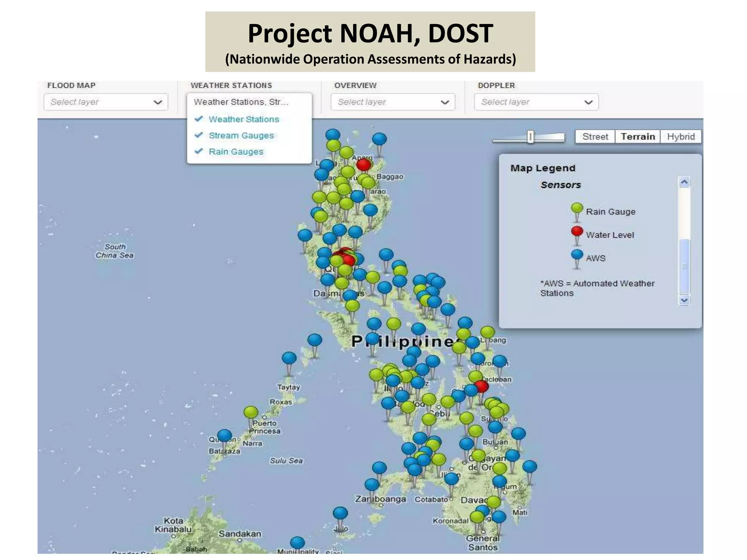This screenshot has width=747, height=560.
Task: Click the green rain gauge pin near Puerto Princesa
Action: click(x=251, y=412)
